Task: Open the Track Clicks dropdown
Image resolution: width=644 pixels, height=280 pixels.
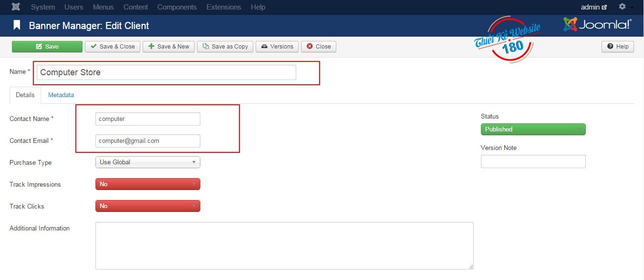Action: click(x=147, y=206)
